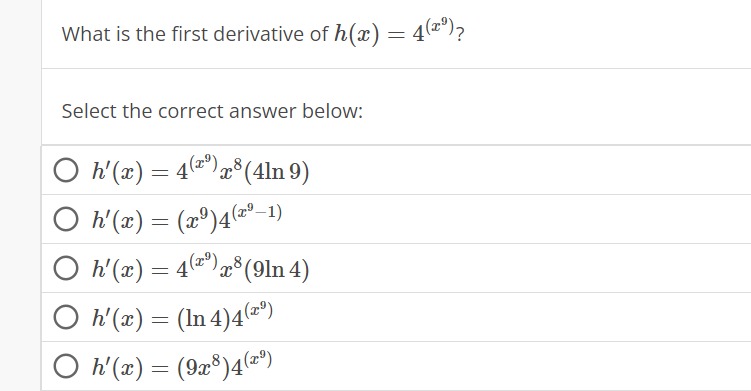Click the 'Select the correct answer below:' prompt
751x391 pixels.
212,111
